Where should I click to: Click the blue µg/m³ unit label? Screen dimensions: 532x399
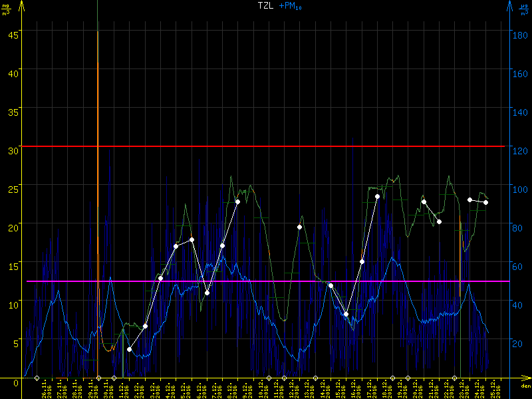[x=524, y=8]
